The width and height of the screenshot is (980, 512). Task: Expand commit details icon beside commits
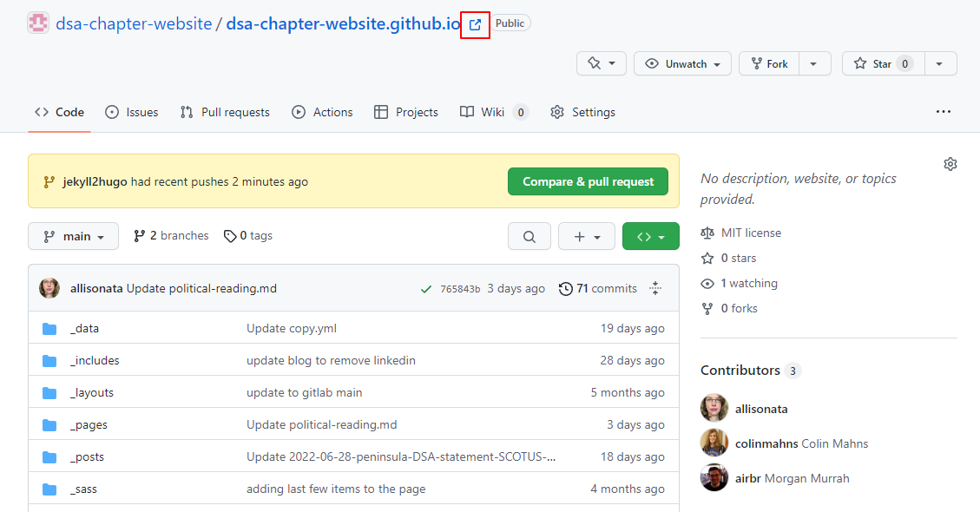point(655,288)
